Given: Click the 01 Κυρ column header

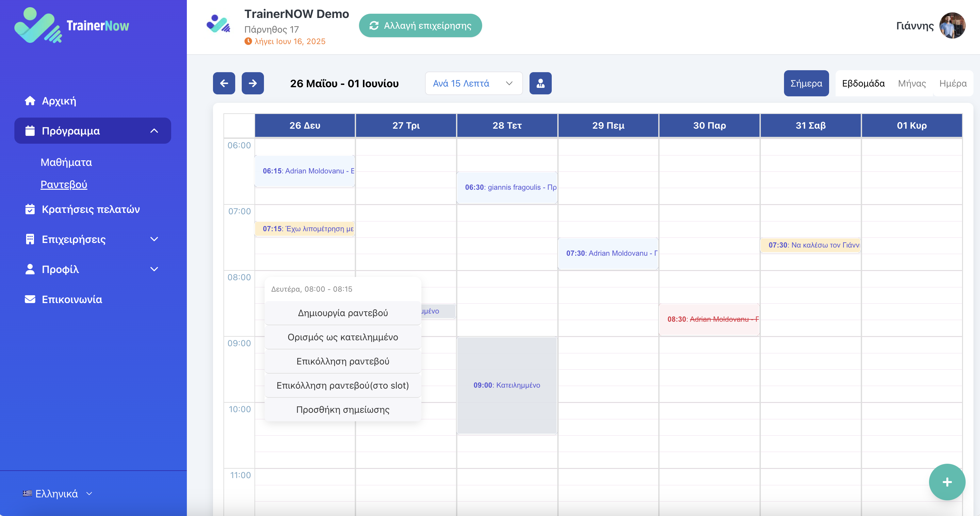Looking at the screenshot, I should (912, 125).
